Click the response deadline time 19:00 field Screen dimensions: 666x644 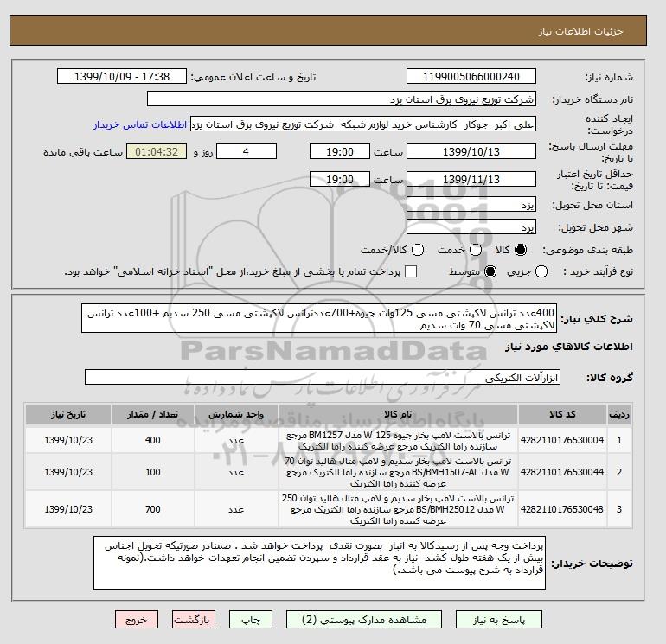coord(339,151)
